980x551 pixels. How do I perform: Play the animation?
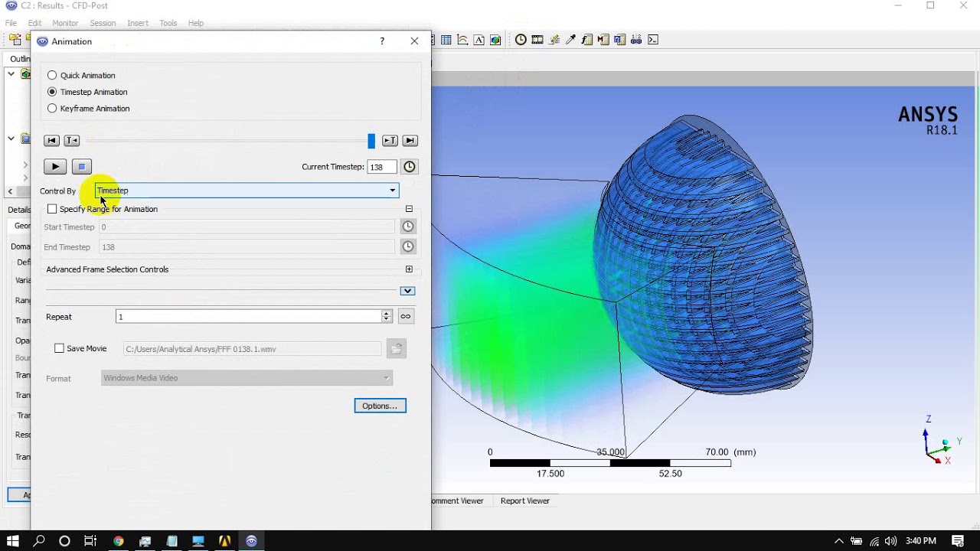(x=55, y=166)
